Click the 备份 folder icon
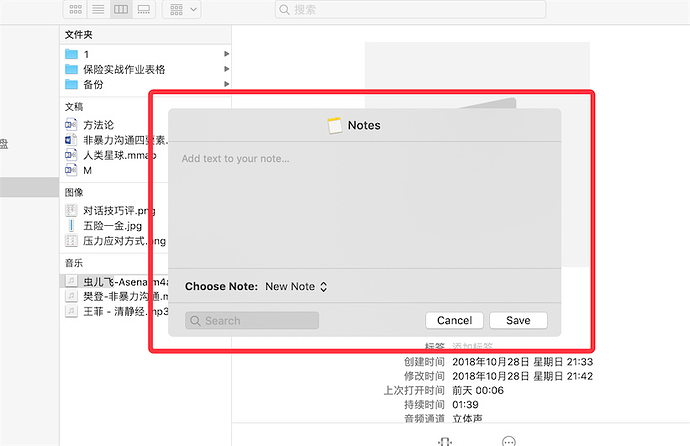The width and height of the screenshot is (690, 446). [71, 84]
